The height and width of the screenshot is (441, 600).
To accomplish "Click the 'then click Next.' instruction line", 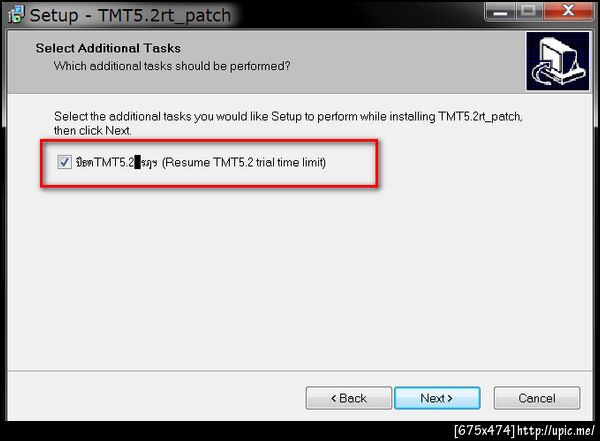I will tap(93, 131).
